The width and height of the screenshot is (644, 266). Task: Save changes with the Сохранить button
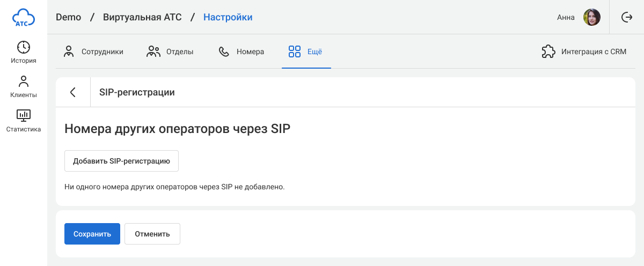point(92,234)
